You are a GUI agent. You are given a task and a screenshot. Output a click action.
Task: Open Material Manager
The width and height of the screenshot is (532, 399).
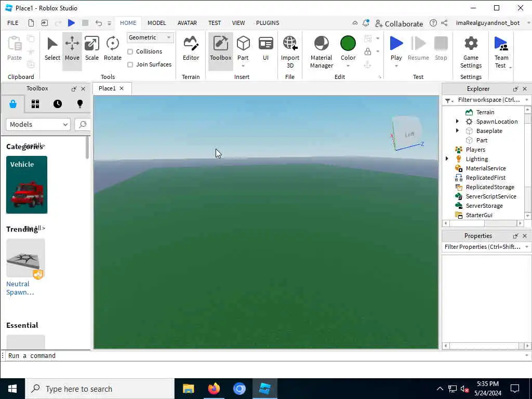tap(321, 52)
